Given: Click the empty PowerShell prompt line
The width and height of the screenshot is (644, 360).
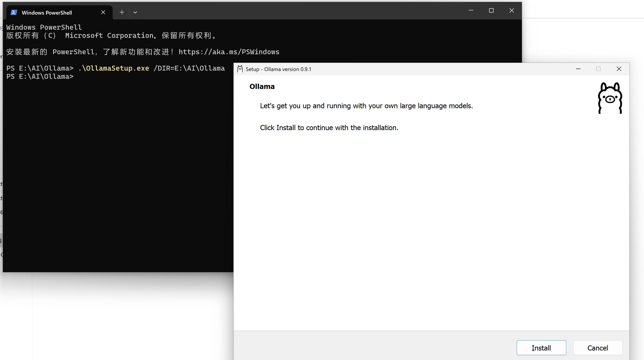Looking at the screenshot, I should coord(40,77).
